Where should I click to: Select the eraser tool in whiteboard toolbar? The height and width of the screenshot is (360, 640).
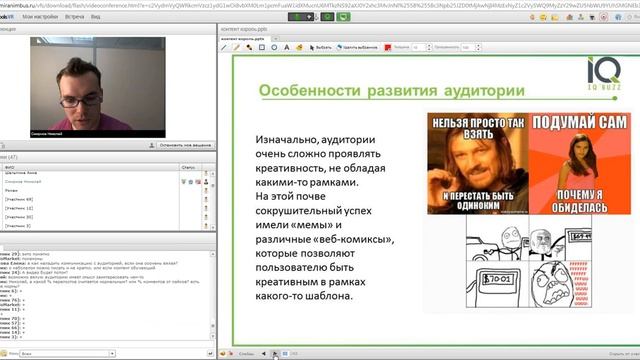(299, 47)
